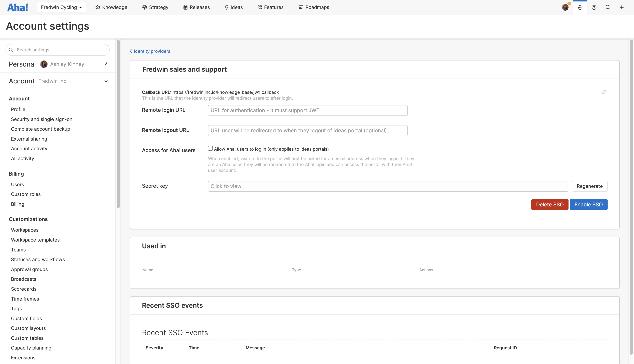Open the settings gear icon
This screenshot has width=634, height=364.
click(x=580, y=8)
